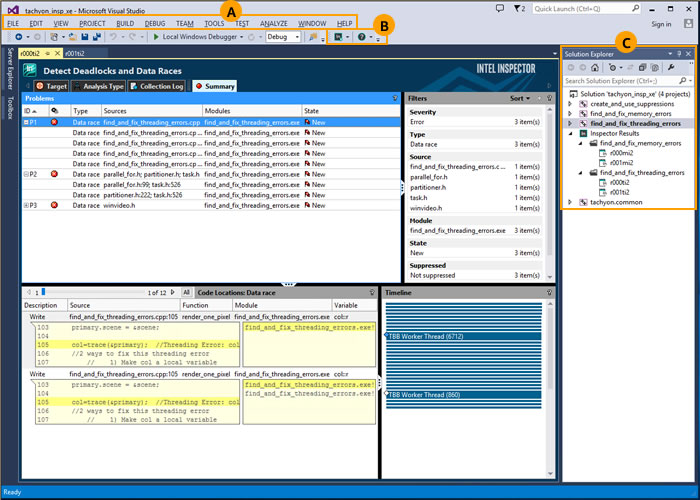Open the Sort dropdown in Filters
700x500 pixels.
(x=521, y=99)
